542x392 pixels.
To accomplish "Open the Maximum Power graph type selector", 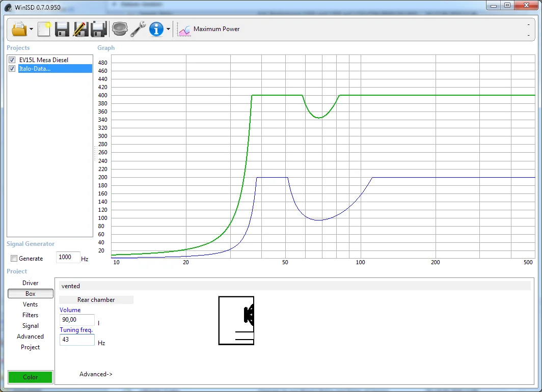I will click(209, 29).
